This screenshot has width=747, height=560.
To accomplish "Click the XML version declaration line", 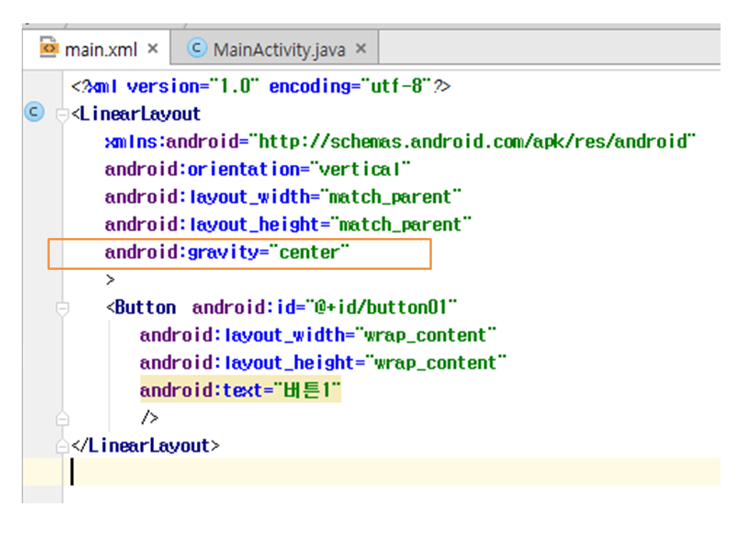I will coord(261,86).
